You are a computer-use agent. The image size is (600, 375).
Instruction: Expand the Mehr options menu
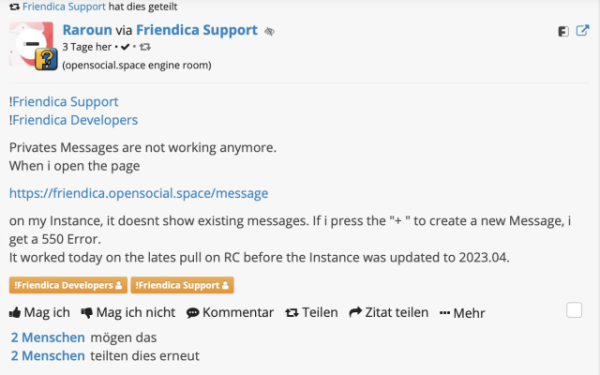click(462, 313)
